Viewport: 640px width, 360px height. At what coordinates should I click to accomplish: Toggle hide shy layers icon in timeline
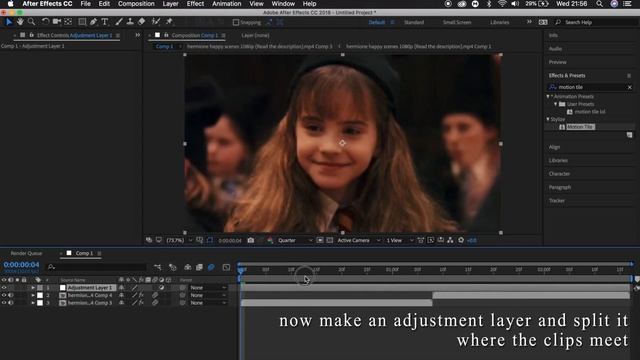pos(188,267)
